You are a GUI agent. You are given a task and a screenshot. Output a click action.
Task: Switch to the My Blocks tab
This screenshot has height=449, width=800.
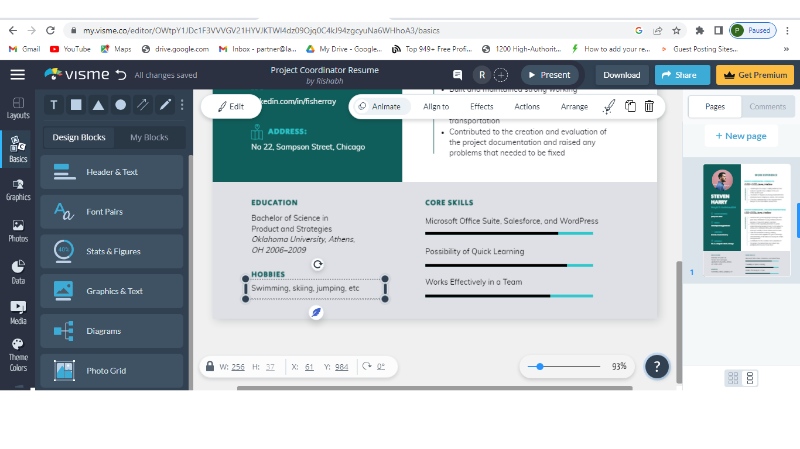coord(149,137)
